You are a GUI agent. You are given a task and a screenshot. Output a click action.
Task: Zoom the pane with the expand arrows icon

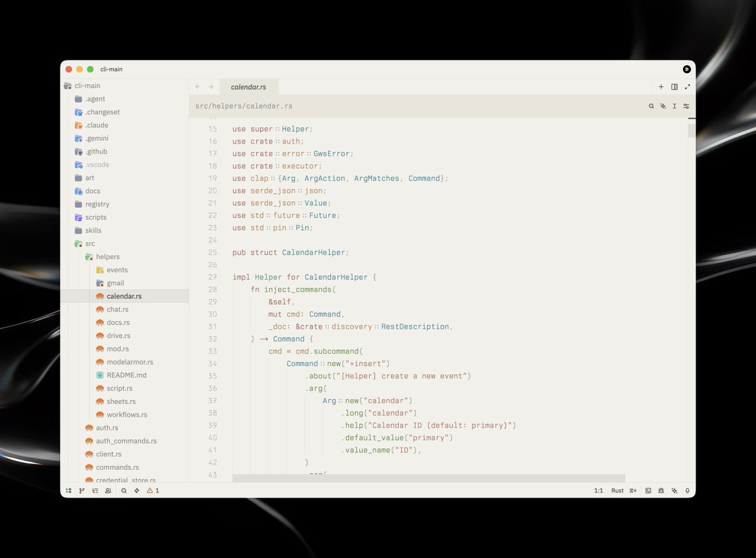tap(687, 87)
